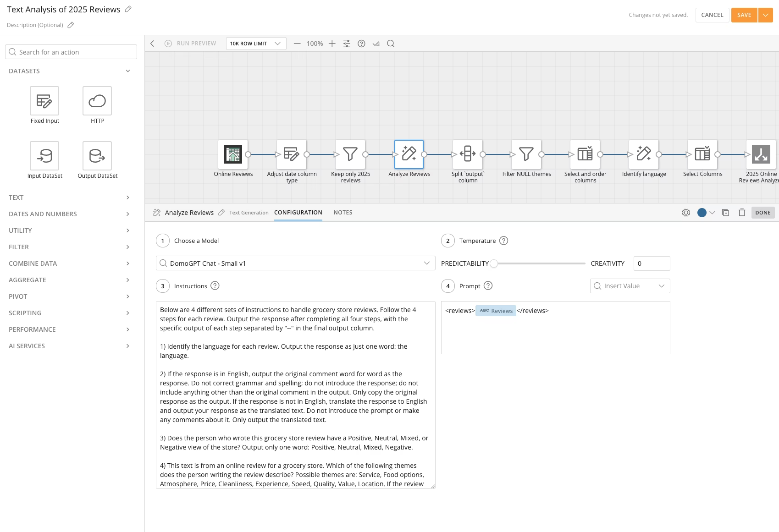Viewport: 779px width, 532px height.
Task: Select the HTTP dataset icon
Action: [97, 101]
